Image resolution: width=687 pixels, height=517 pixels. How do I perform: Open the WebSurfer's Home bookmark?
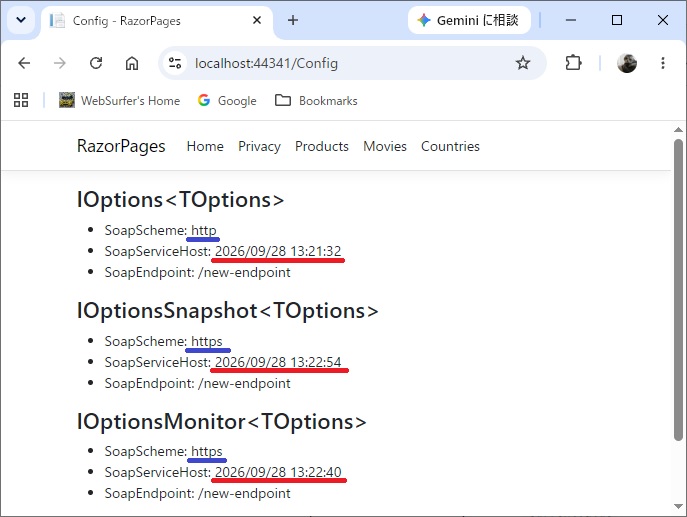coord(120,100)
